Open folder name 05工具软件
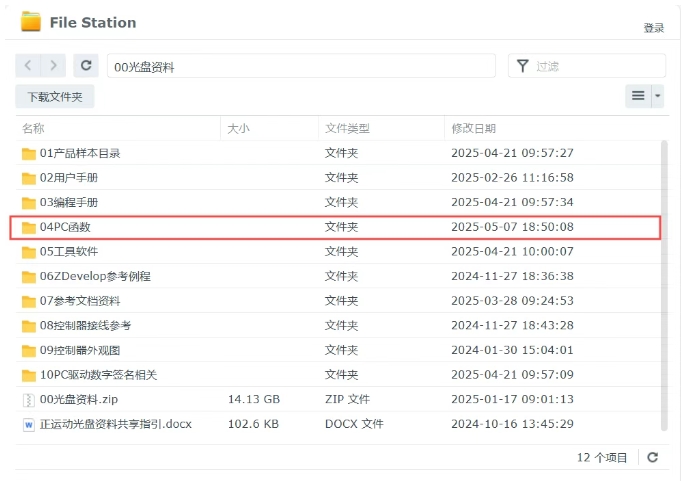 coord(69,251)
